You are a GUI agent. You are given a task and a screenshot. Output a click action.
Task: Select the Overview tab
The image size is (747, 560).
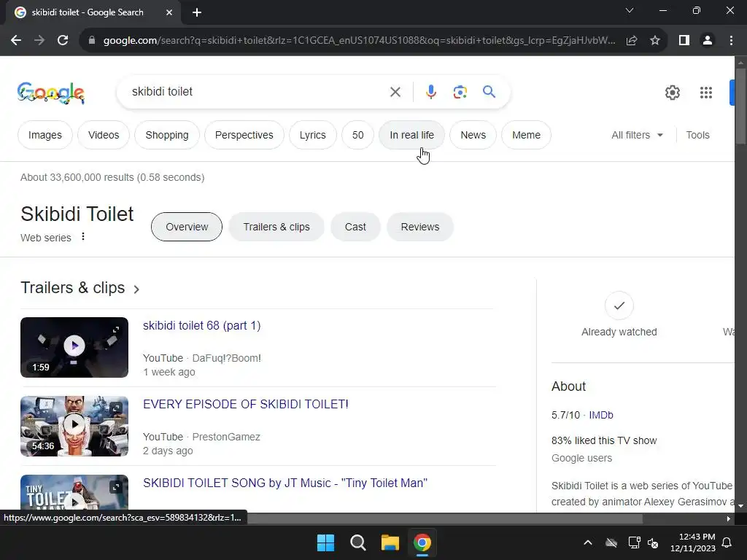pos(187,227)
